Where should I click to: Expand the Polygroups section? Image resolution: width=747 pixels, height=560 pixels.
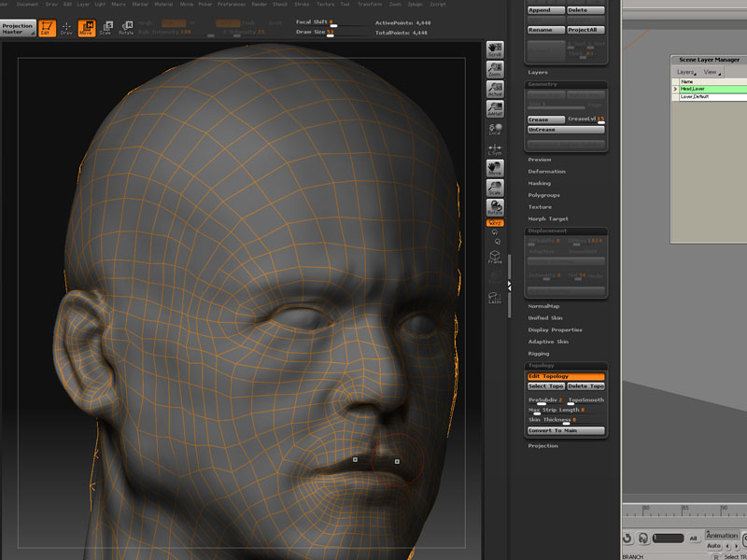[545, 195]
